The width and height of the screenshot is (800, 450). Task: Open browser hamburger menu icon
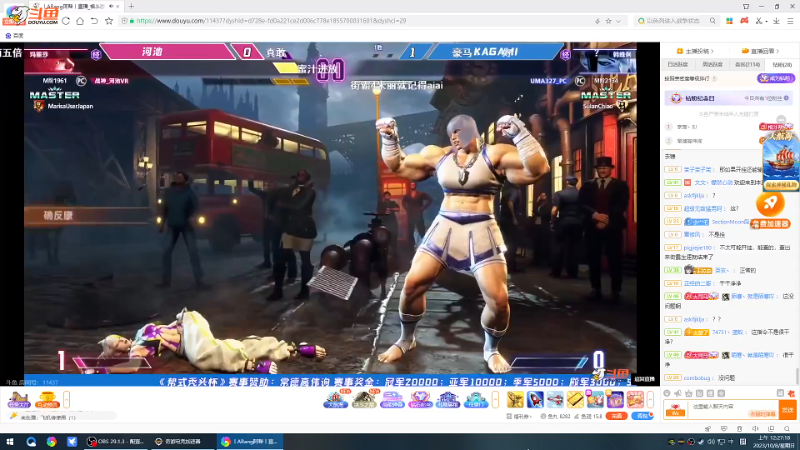pos(790,21)
